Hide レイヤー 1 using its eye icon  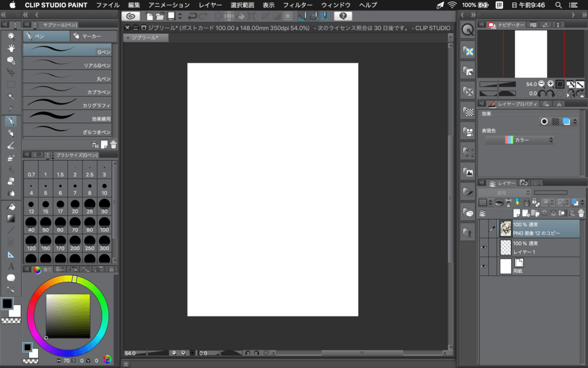(x=483, y=247)
